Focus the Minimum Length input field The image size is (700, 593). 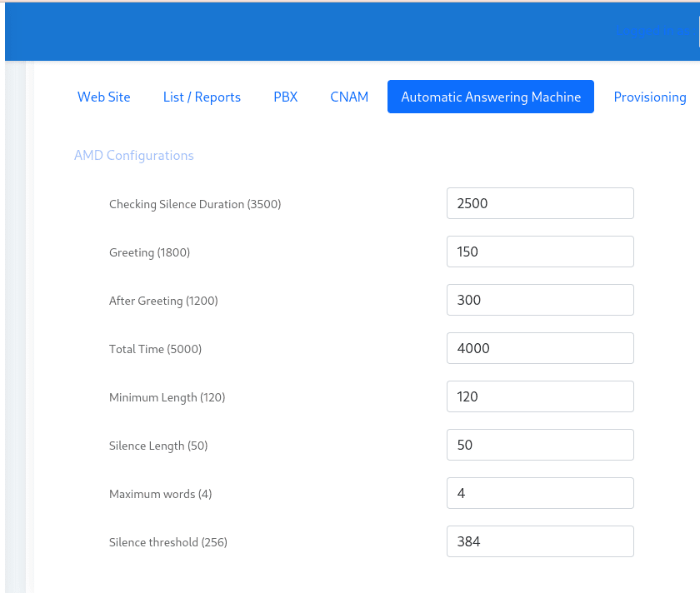(x=540, y=396)
